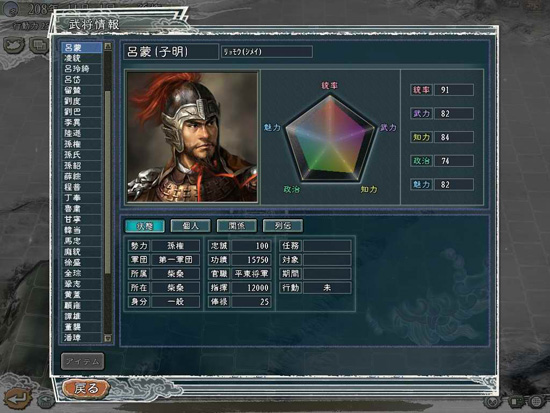Click the map icon at top left

14,45
